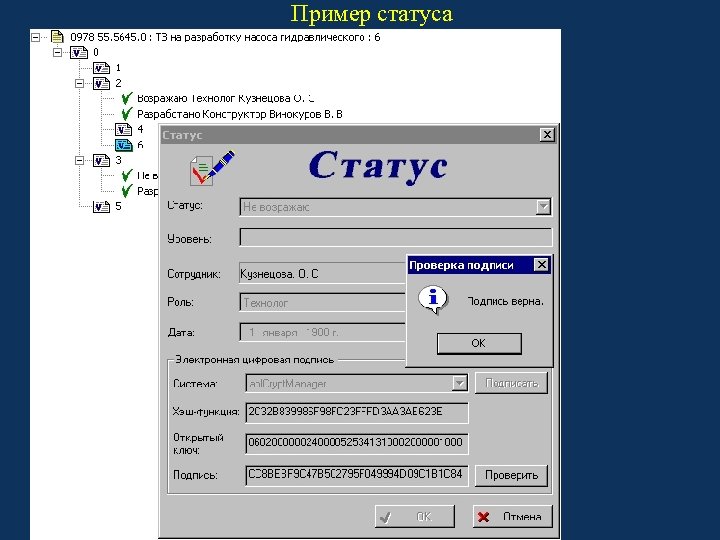Click the info icon in Проверка подписи dialog
This screenshot has width=720, height=540.
[x=433, y=300]
